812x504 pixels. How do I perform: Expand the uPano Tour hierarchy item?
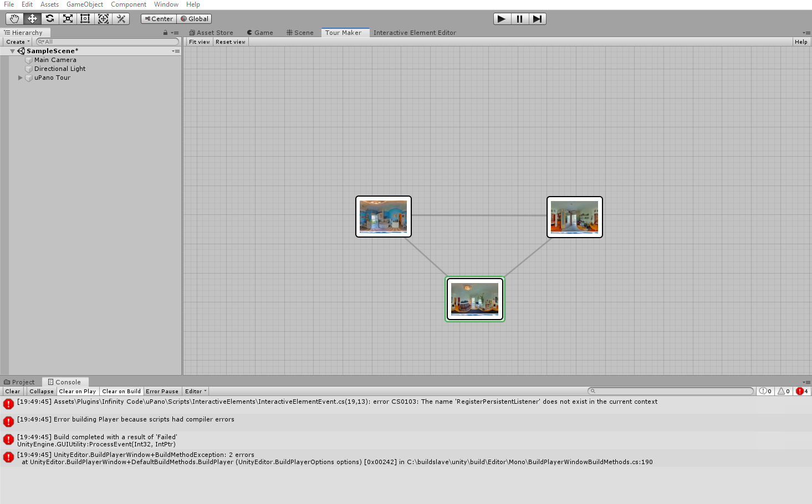tap(21, 78)
